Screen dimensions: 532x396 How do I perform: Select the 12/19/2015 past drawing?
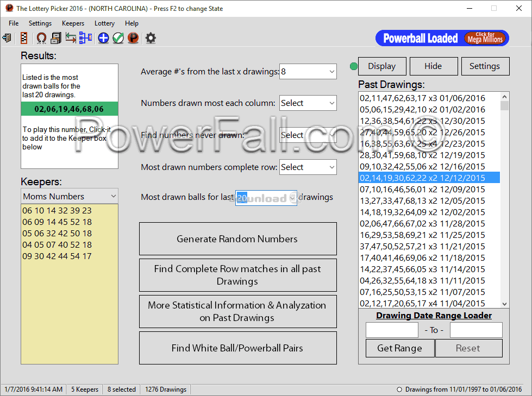coord(429,155)
